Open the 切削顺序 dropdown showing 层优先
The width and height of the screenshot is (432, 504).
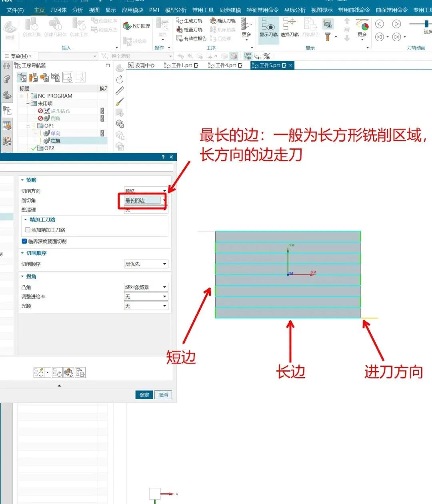coord(146,264)
